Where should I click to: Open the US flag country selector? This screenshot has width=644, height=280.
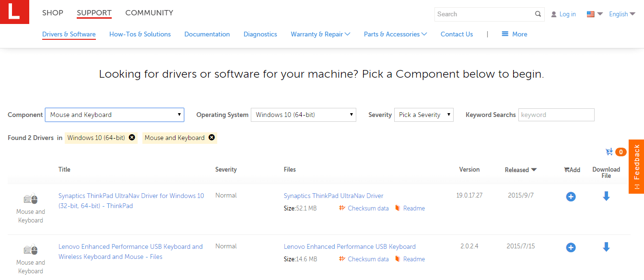[x=595, y=14]
